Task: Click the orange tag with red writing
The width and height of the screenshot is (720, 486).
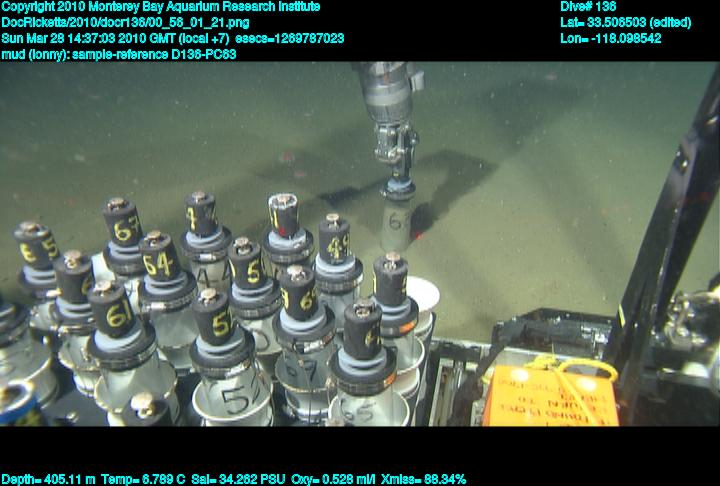Action: tap(550, 396)
